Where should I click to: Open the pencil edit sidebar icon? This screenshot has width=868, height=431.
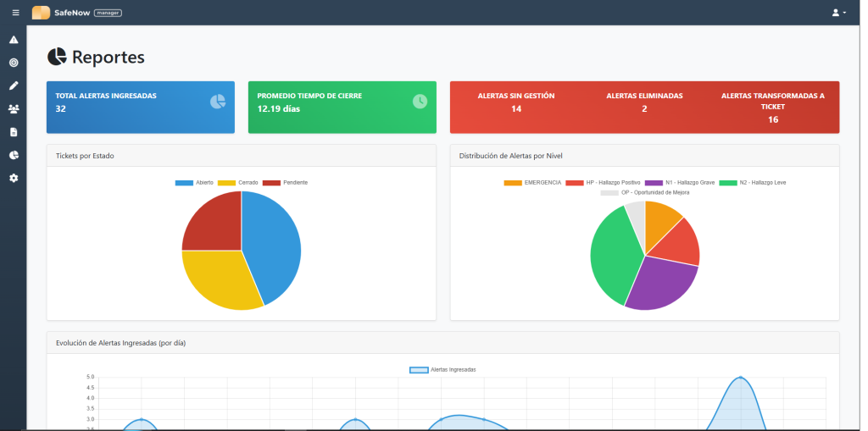14,86
